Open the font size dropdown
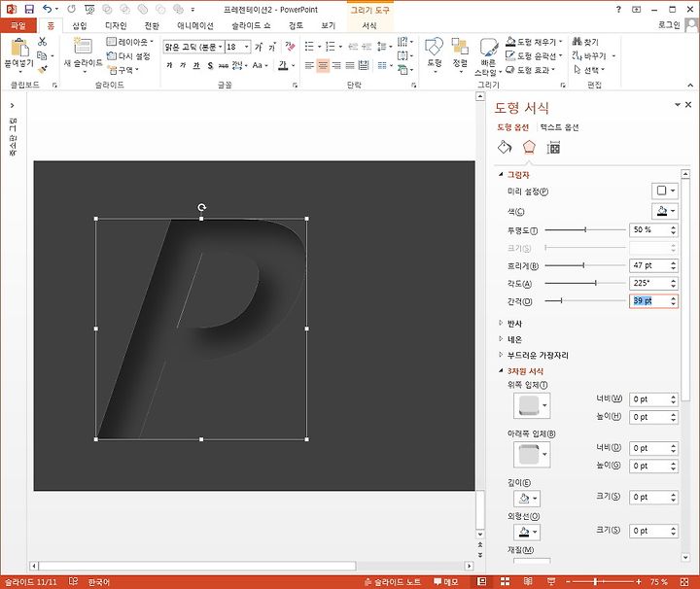This screenshot has height=589, width=700. [246, 47]
